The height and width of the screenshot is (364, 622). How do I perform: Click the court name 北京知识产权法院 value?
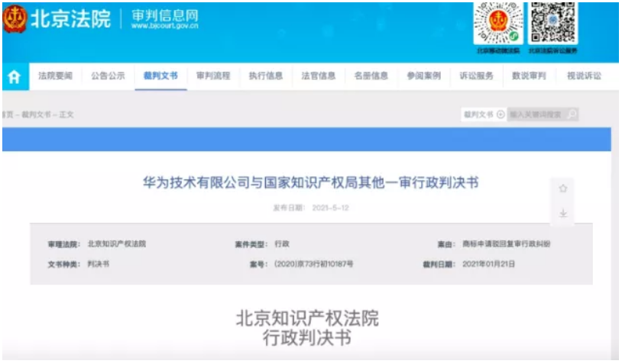117,244
